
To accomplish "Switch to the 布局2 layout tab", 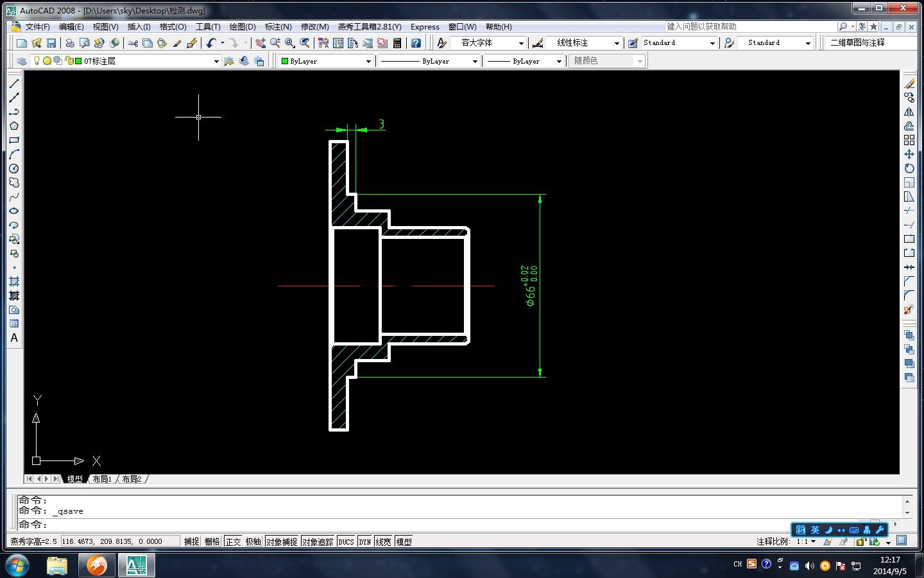I will (132, 479).
